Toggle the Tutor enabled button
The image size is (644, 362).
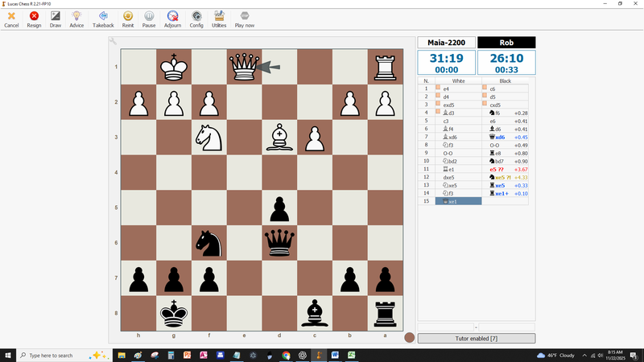pos(476,338)
